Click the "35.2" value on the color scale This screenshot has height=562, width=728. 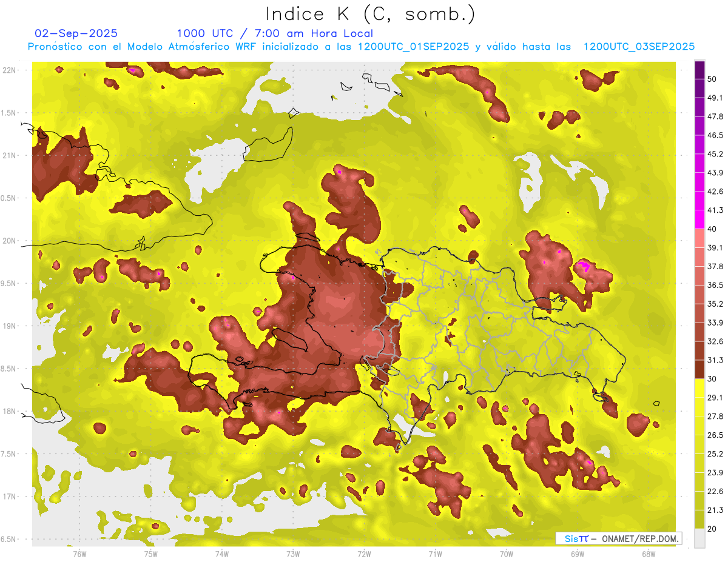click(716, 304)
